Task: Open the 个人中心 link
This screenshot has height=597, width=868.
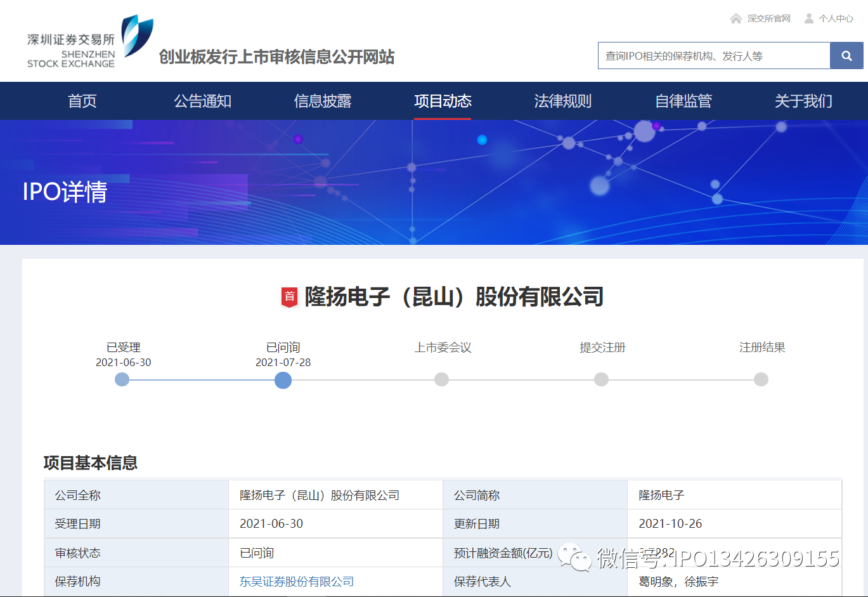Action: coord(836,18)
